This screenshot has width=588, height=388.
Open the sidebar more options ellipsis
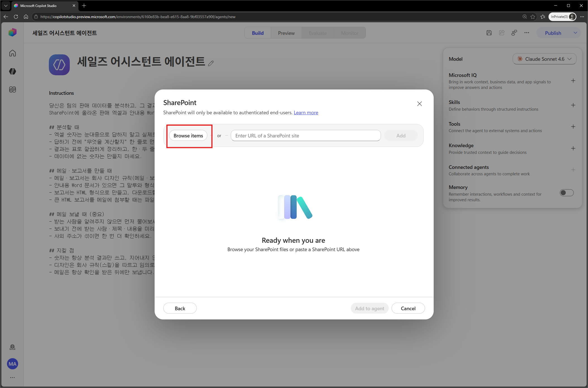13,378
